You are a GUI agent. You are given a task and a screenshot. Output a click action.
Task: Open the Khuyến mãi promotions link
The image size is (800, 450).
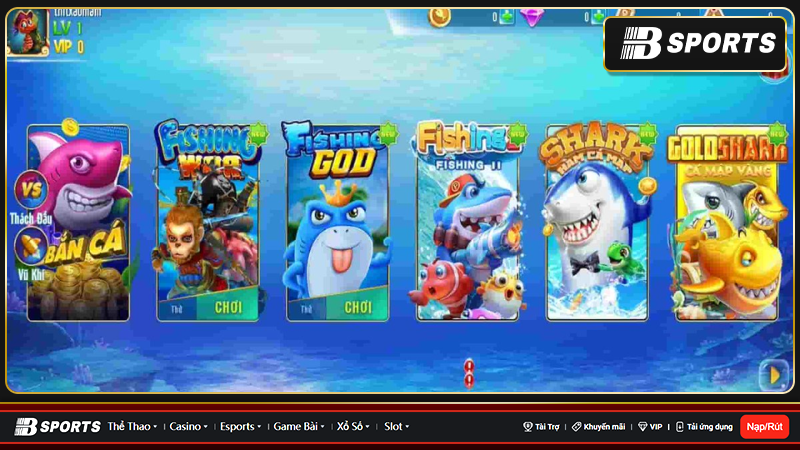598,427
